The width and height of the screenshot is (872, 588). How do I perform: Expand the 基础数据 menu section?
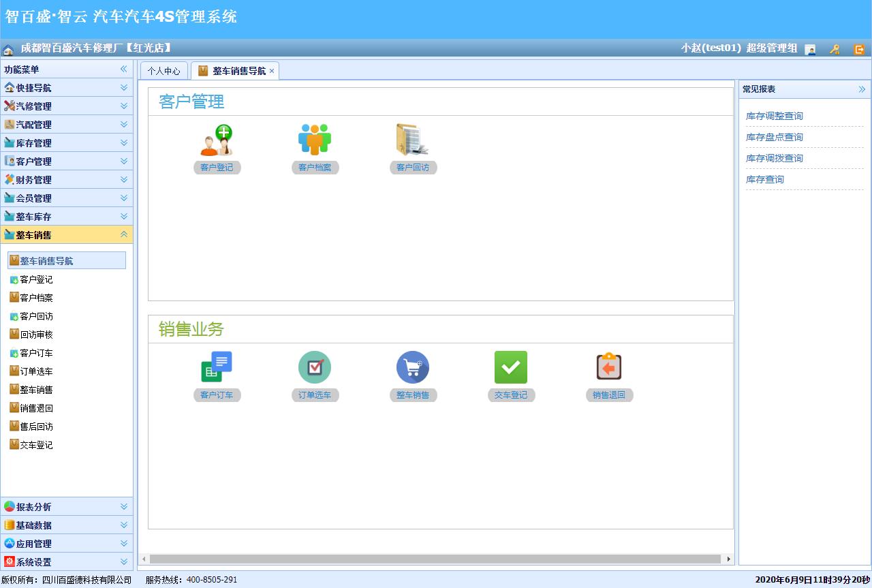tap(124, 525)
